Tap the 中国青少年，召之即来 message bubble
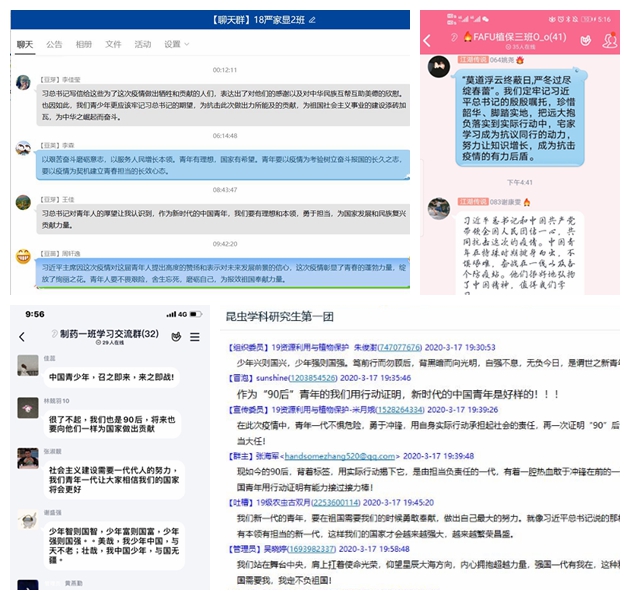This screenshot has width=630, height=600. pos(96,378)
